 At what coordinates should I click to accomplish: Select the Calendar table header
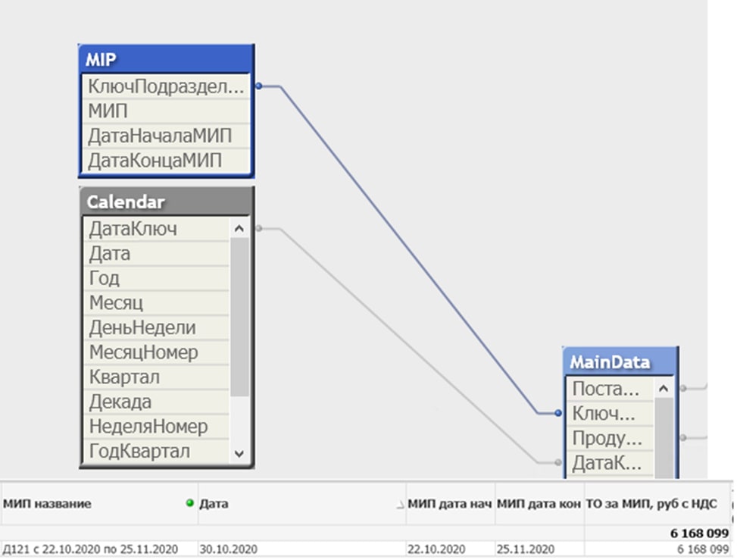[x=167, y=202]
